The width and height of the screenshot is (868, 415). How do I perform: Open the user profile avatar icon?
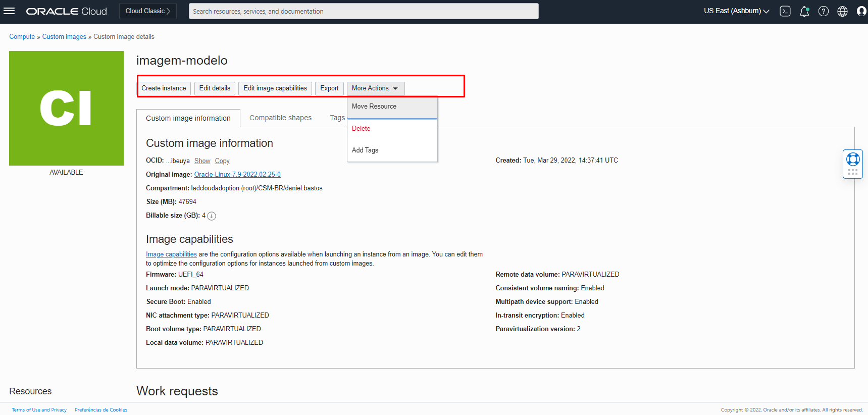pos(861,11)
